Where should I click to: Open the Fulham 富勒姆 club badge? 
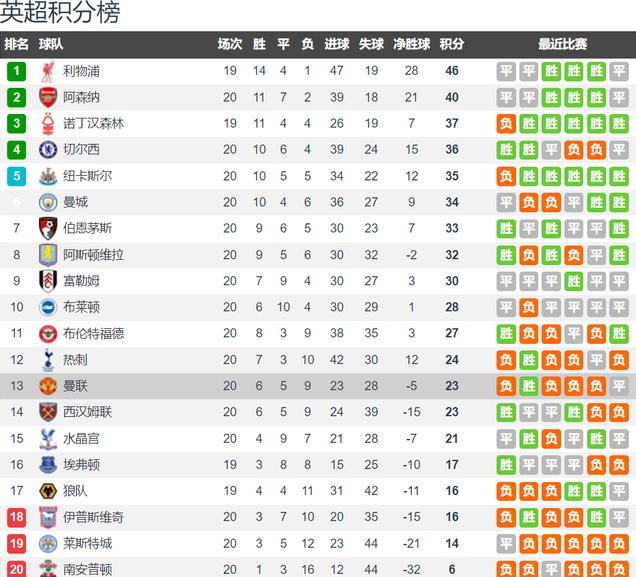48,281
